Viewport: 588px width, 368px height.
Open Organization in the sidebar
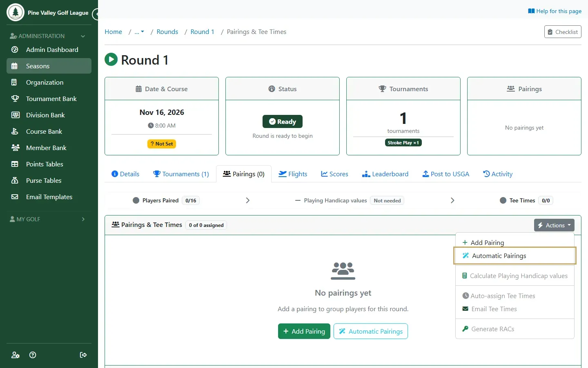tap(49, 82)
